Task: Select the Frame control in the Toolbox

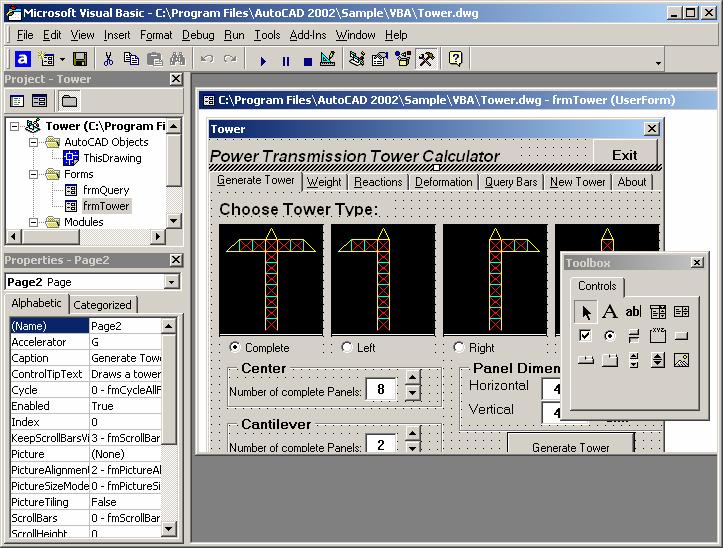Action: [x=658, y=336]
